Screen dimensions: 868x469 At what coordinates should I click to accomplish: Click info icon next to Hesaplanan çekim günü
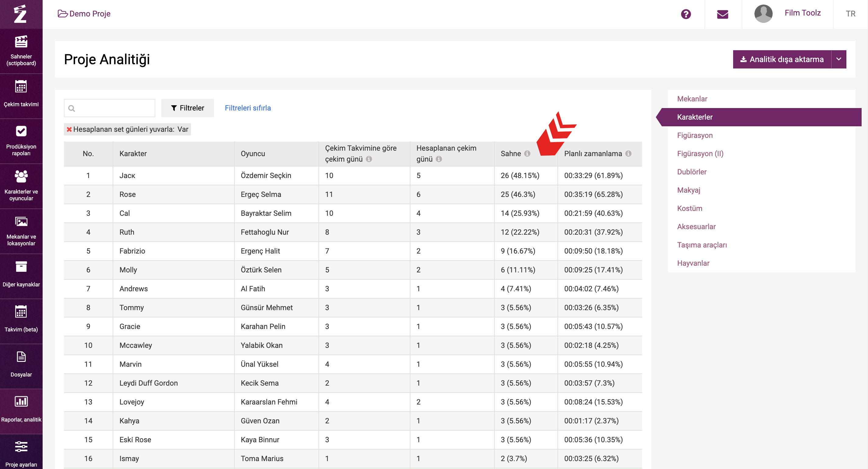[439, 159]
